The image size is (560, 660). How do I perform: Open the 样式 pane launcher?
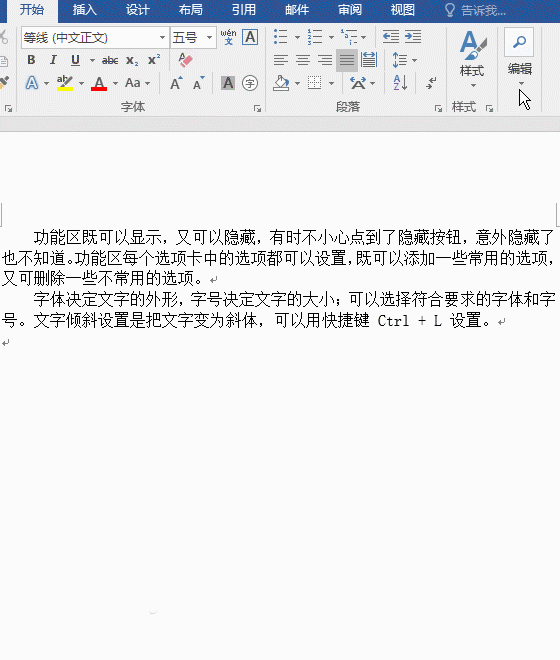[489, 109]
